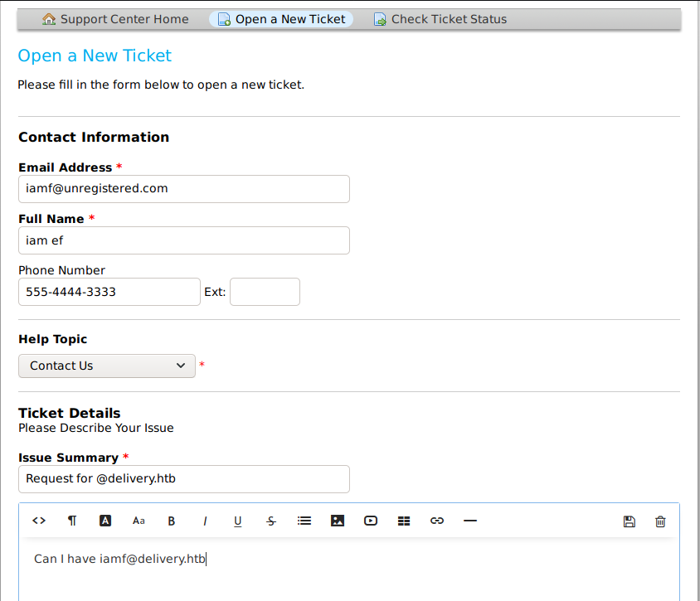The width and height of the screenshot is (700, 601).
Task: Open font size option in editor
Action: point(139,521)
